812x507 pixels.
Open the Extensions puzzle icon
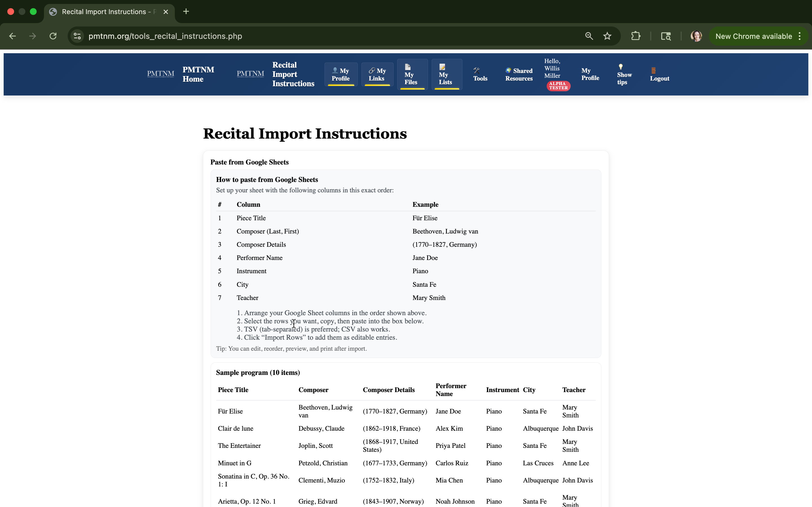pyautogui.click(x=636, y=36)
